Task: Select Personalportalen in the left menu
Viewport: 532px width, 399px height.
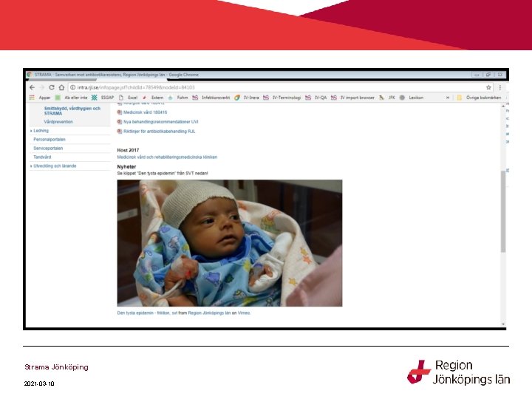Action: [x=50, y=140]
